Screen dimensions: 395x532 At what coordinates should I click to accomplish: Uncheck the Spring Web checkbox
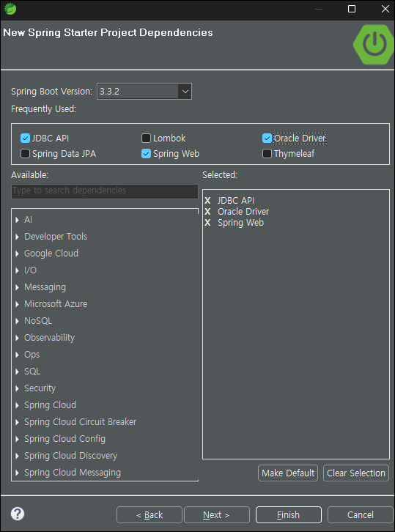click(x=146, y=154)
